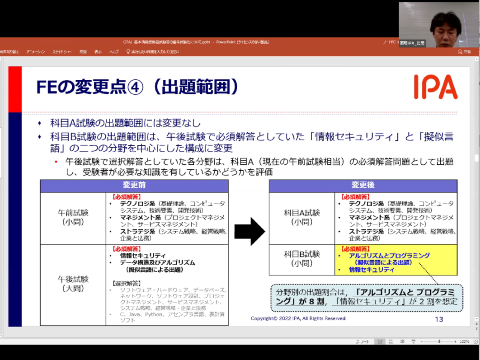Switch to Normal view icon
The height and width of the screenshot is (360, 480).
(380, 342)
